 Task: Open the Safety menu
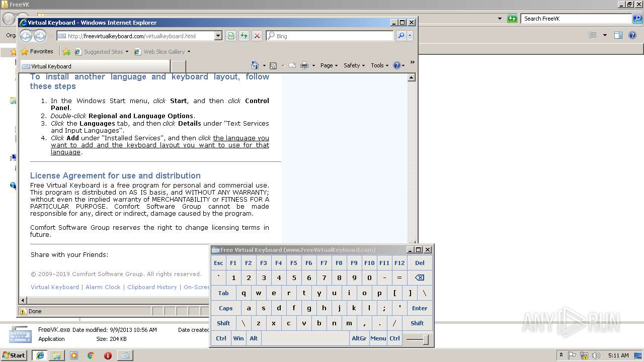point(354,65)
